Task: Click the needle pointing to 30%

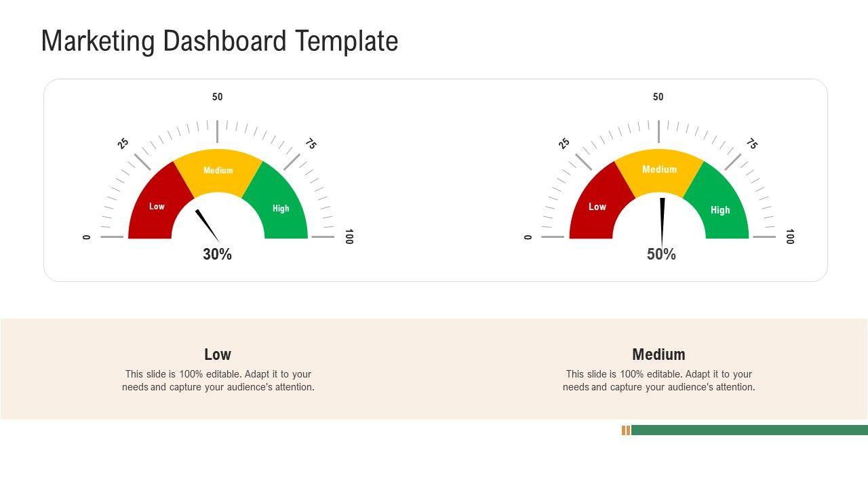Action: (207, 225)
